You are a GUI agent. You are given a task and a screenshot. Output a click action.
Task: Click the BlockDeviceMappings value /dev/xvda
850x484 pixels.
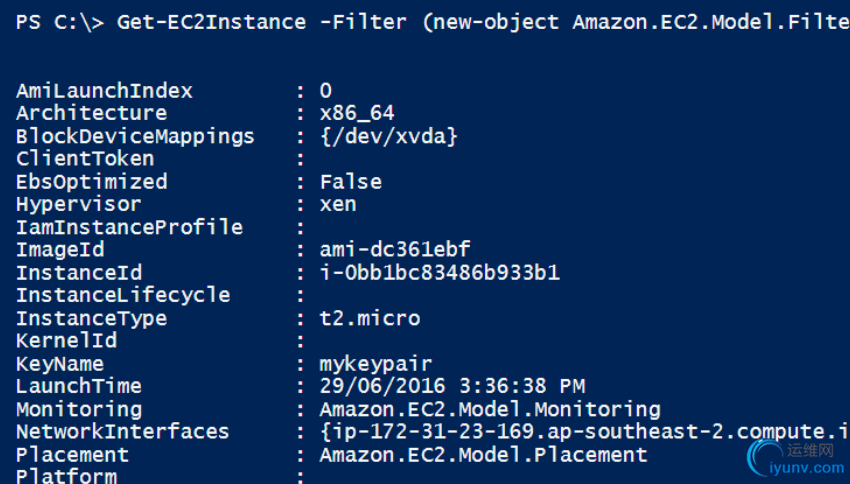click(389, 136)
